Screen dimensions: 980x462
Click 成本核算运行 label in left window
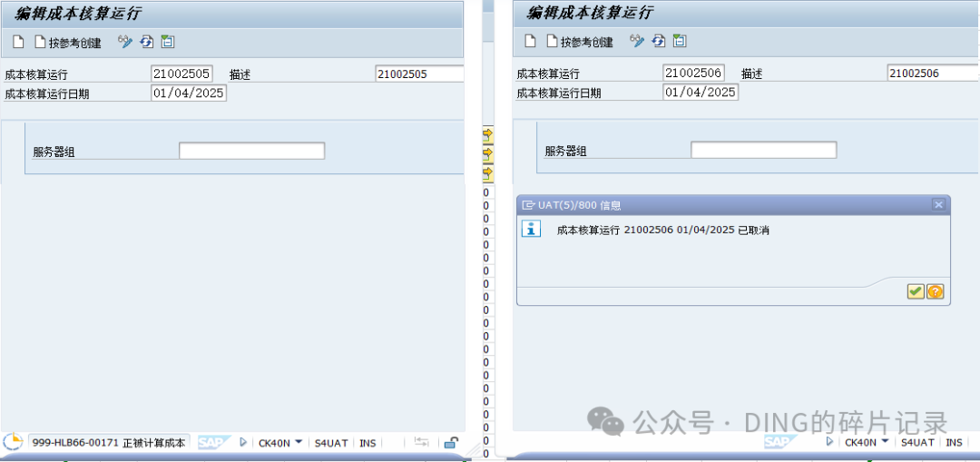pos(35,75)
